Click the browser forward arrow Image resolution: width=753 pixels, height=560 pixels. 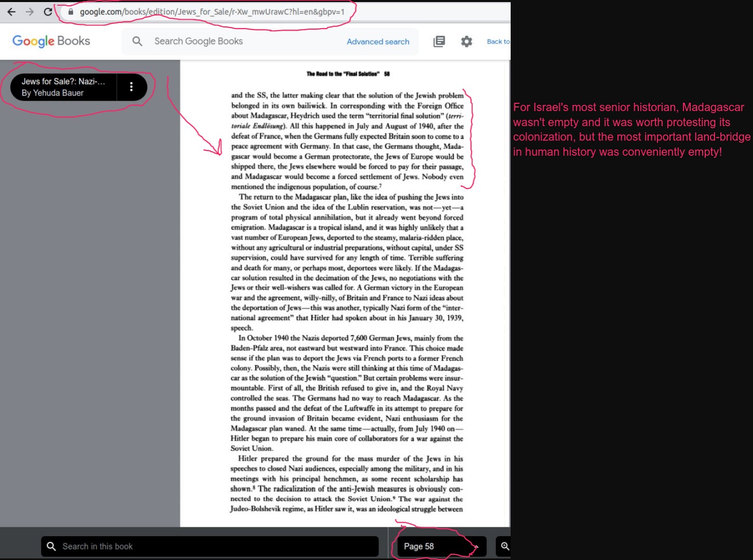(30, 11)
